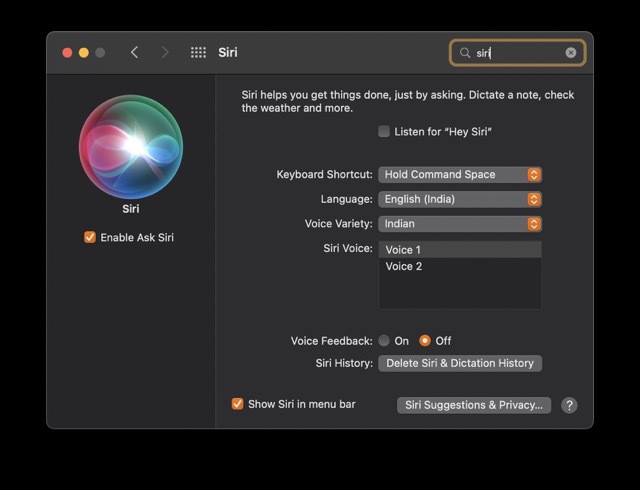Click the colorful Siri orb icon

(131, 146)
